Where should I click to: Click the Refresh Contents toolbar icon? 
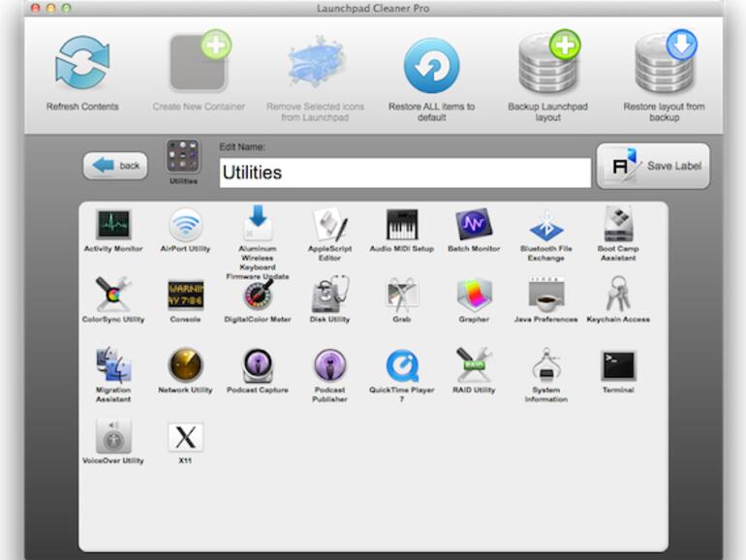tap(82, 63)
